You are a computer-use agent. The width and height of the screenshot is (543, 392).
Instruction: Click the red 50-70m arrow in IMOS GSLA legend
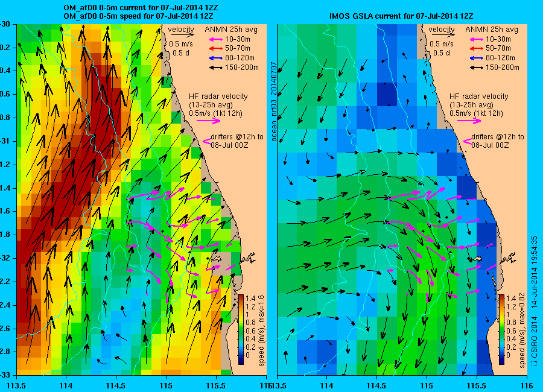coord(477,48)
